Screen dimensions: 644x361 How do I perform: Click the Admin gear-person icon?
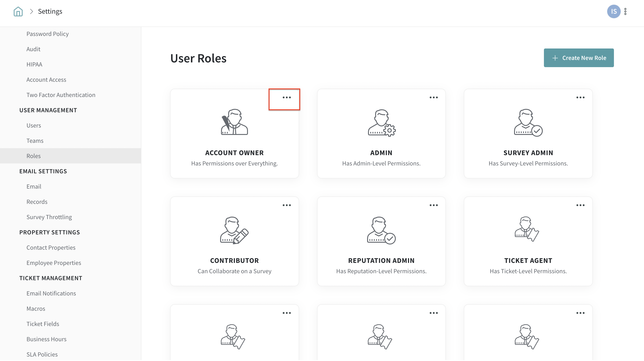[381, 123]
